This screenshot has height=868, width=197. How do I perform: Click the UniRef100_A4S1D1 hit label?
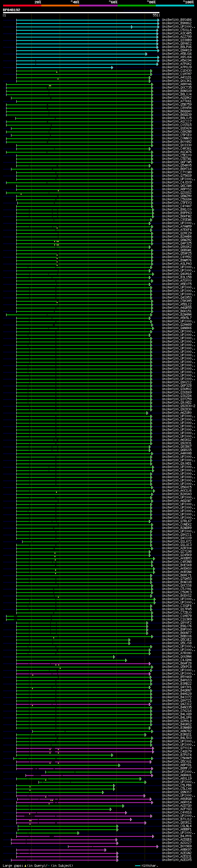(x=177, y=78)
